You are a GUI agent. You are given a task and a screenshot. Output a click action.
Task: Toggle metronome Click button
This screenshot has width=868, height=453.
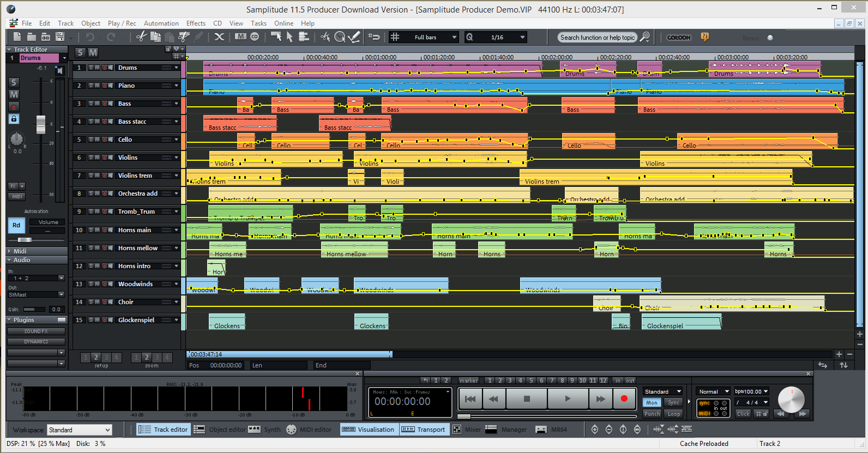pyautogui.click(x=743, y=414)
